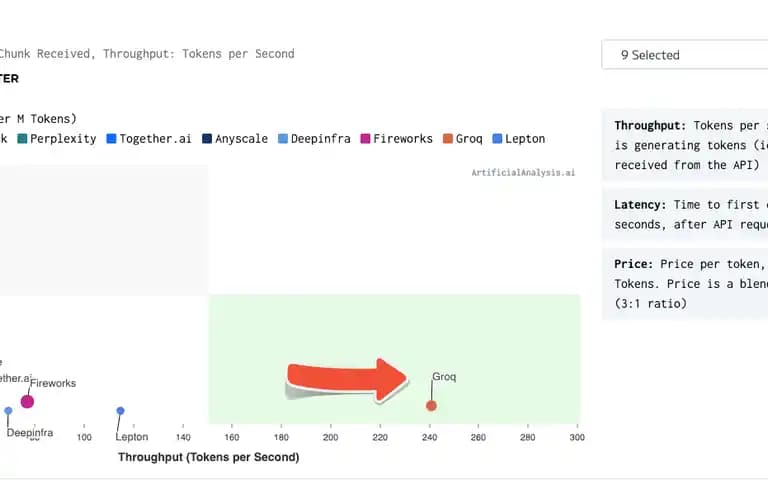The image size is (768, 480).
Task: Toggle the Together.ai legend square
Action: point(111,139)
